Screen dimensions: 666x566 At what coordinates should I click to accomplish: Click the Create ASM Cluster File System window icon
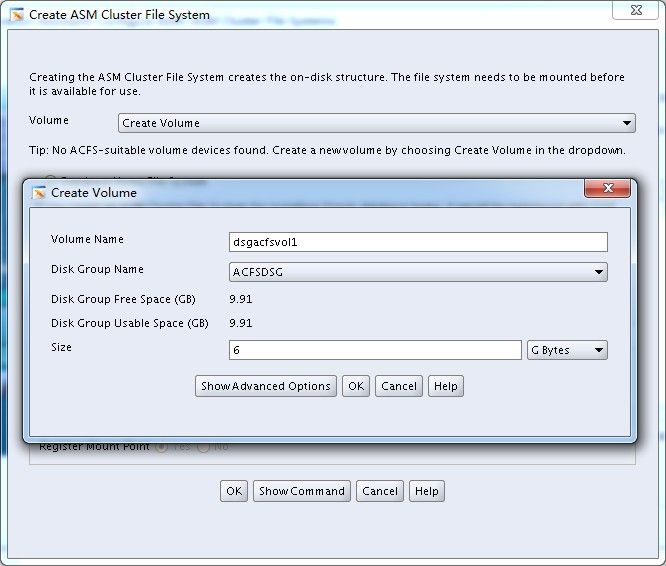(17, 15)
